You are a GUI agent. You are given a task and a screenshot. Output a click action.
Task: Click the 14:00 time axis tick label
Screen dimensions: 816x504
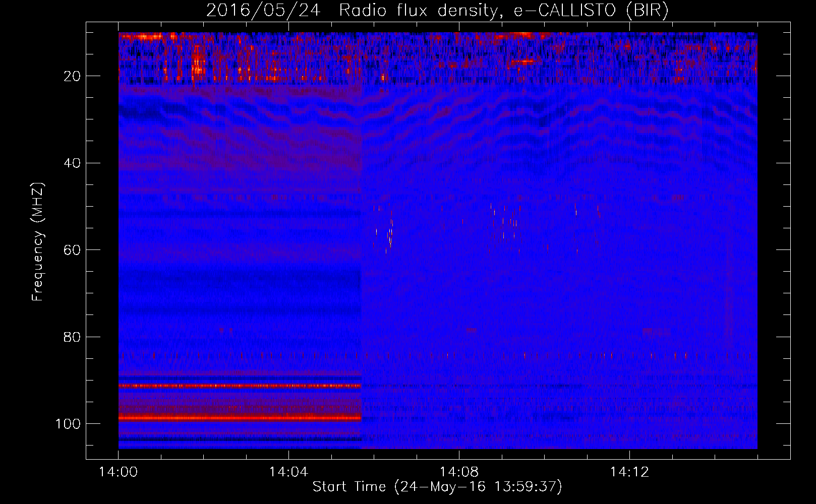[x=118, y=472]
